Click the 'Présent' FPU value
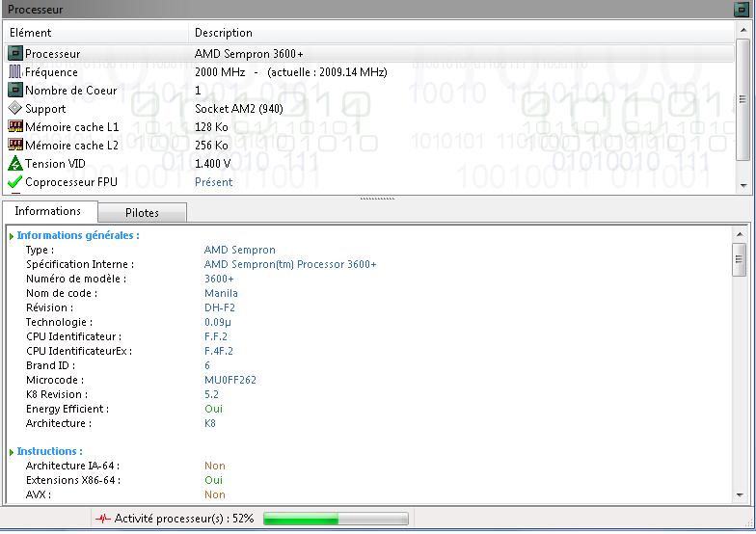The image size is (756, 534). (214, 181)
